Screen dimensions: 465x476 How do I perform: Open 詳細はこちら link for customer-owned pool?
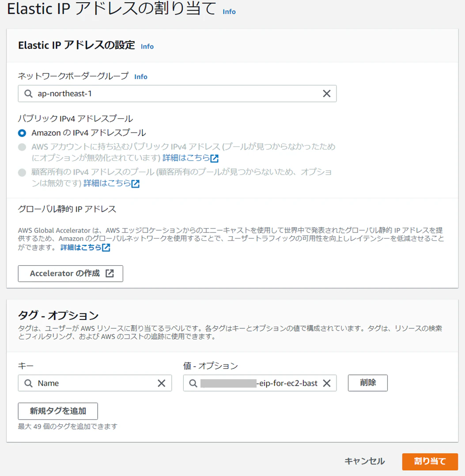107,183
